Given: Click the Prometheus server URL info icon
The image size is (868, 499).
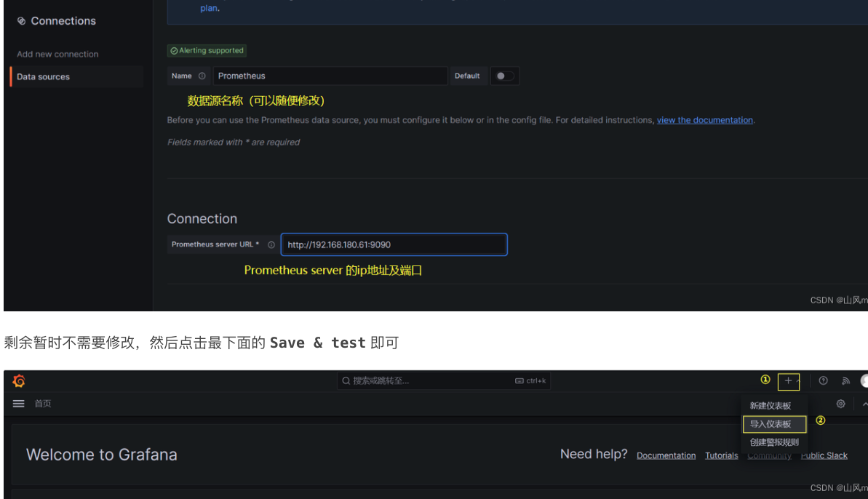Looking at the screenshot, I should pos(271,244).
